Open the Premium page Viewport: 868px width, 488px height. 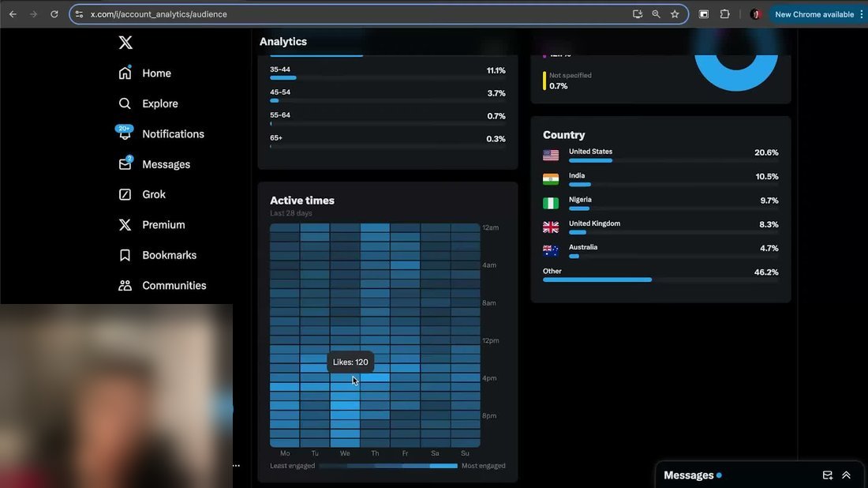[152, 225]
